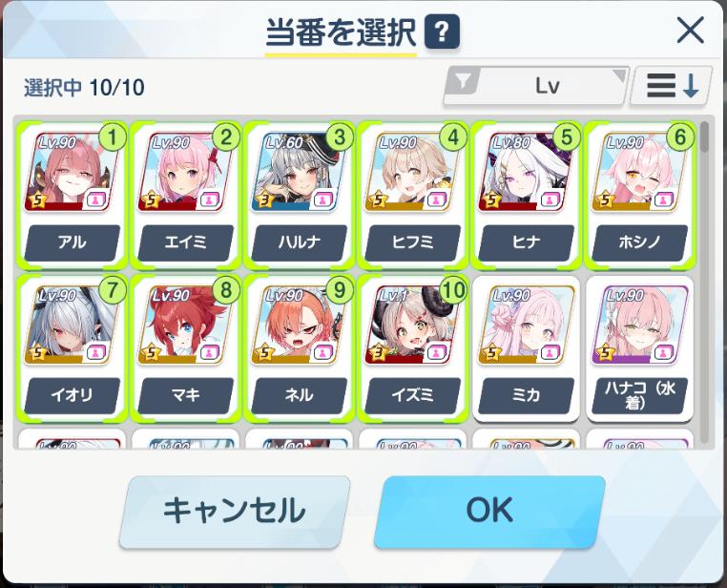Open the help question mark icon
The image size is (727, 588).
(x=442, y=31)
